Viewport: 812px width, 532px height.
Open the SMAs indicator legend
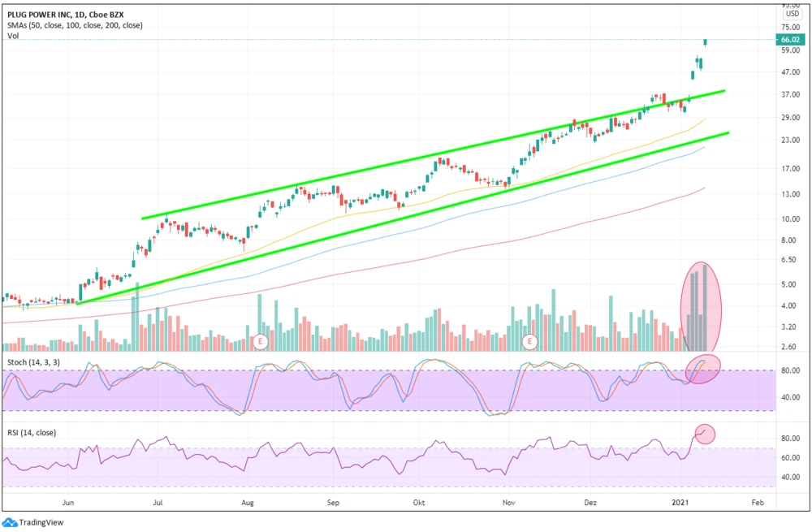click(x=73, y=25)
